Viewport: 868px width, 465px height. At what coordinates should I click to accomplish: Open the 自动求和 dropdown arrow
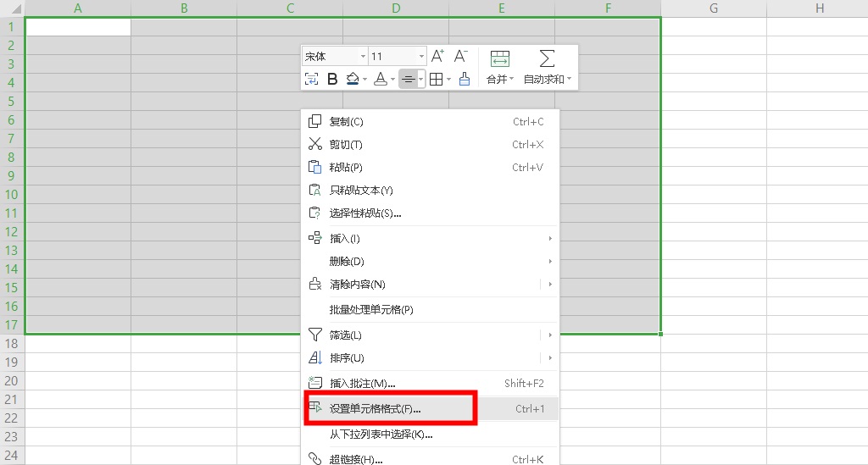tap(569, 79)
